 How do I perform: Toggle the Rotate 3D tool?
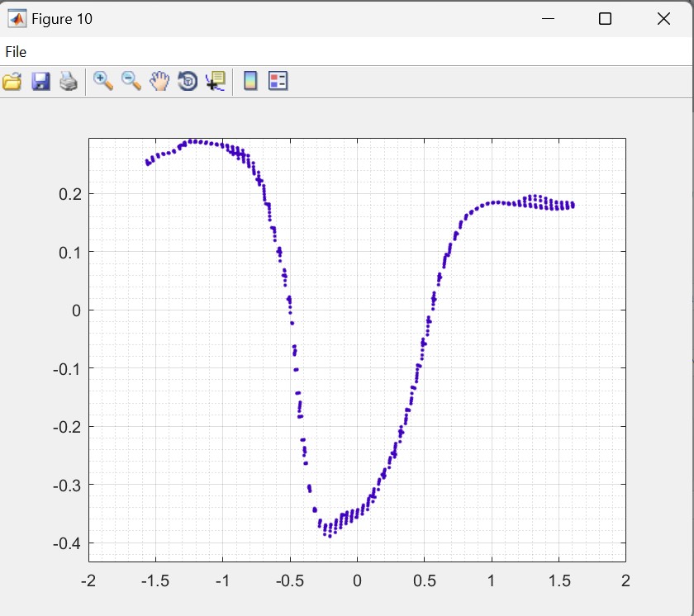pyautogui.click(x=188, y=81)
